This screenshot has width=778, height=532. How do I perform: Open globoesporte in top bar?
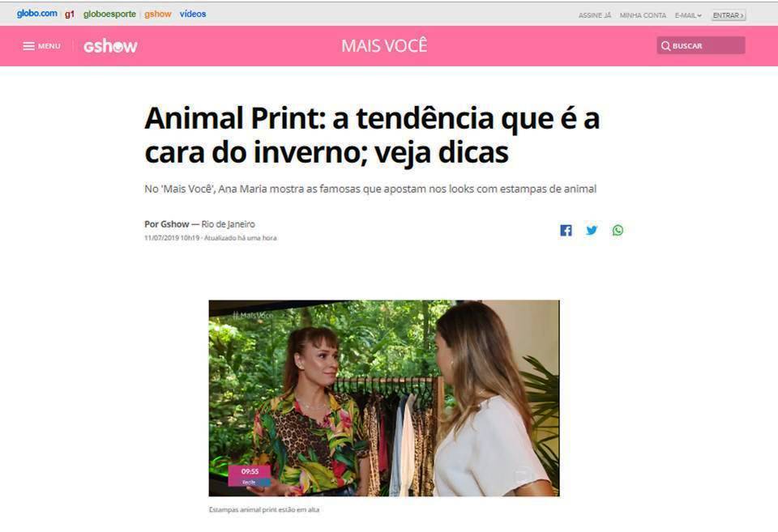pos(109,14)
